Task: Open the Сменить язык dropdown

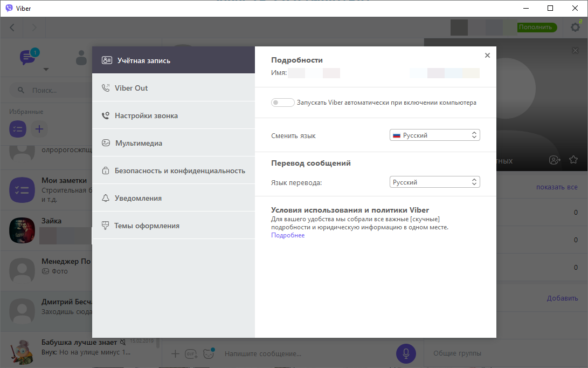Action: 434,135
